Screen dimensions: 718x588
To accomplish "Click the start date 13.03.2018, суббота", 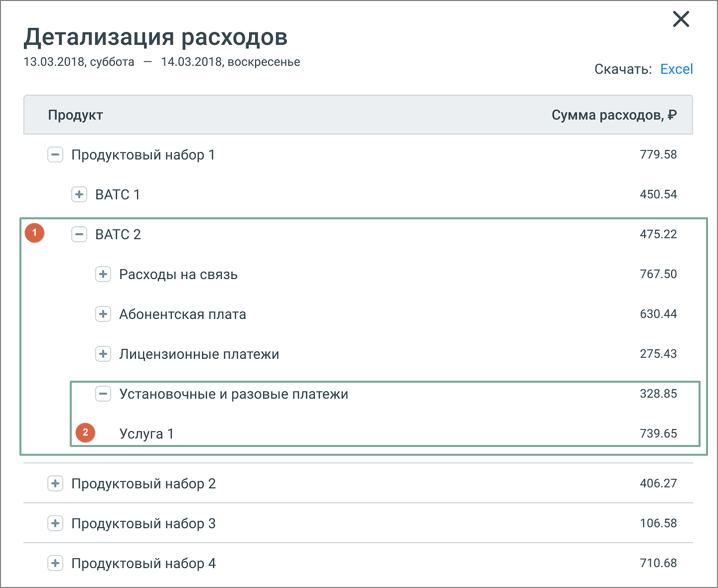I will coord(79,62).
